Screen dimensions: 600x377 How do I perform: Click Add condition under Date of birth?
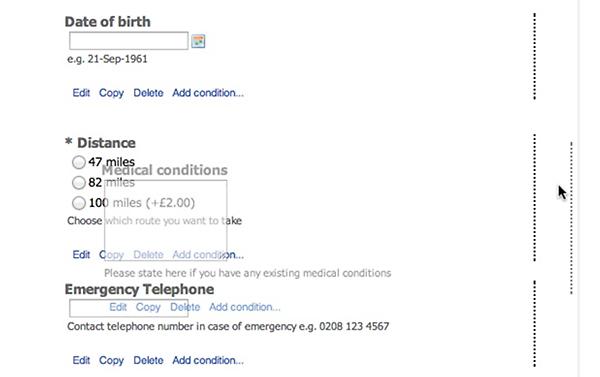[x=208, y=93]
